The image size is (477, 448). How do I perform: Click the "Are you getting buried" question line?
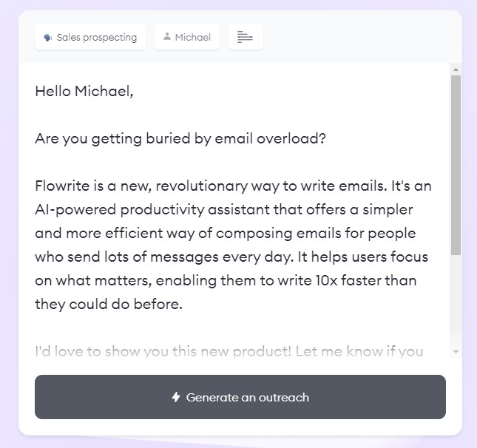pyautogui.click(x=180, y=139)
